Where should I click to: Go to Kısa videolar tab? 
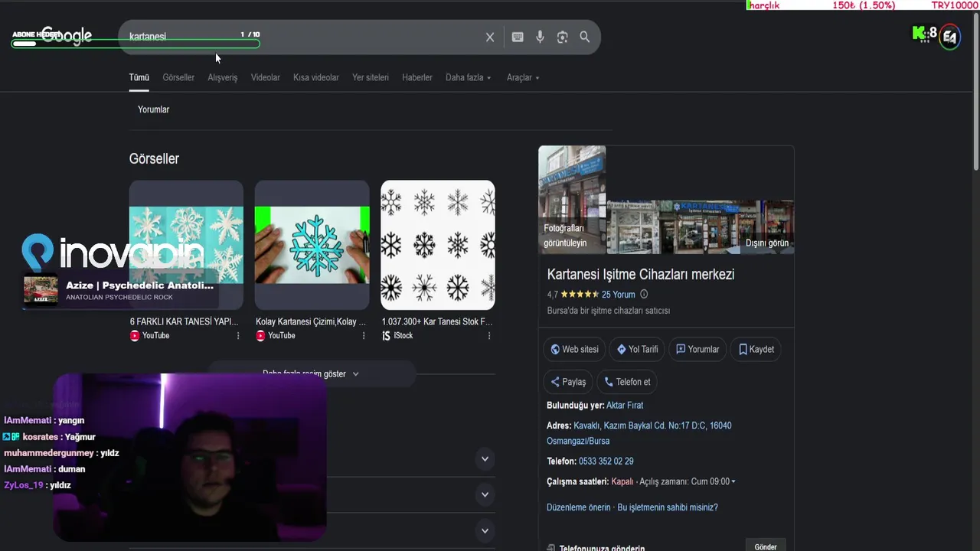[316, 77]
